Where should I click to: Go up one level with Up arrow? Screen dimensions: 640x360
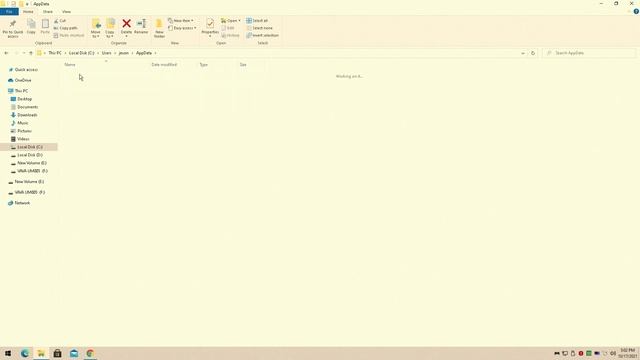click(31, 53)
